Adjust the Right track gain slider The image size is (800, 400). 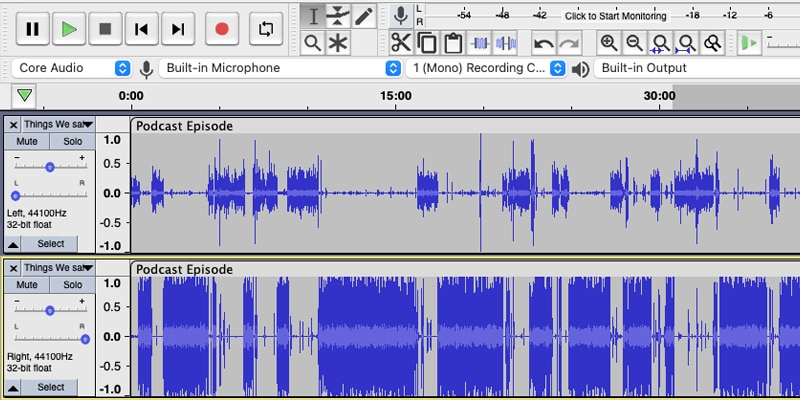[x=50, y=310]
